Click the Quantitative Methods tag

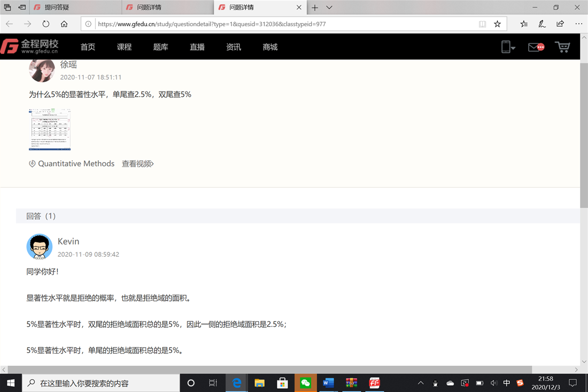point(76,164)
